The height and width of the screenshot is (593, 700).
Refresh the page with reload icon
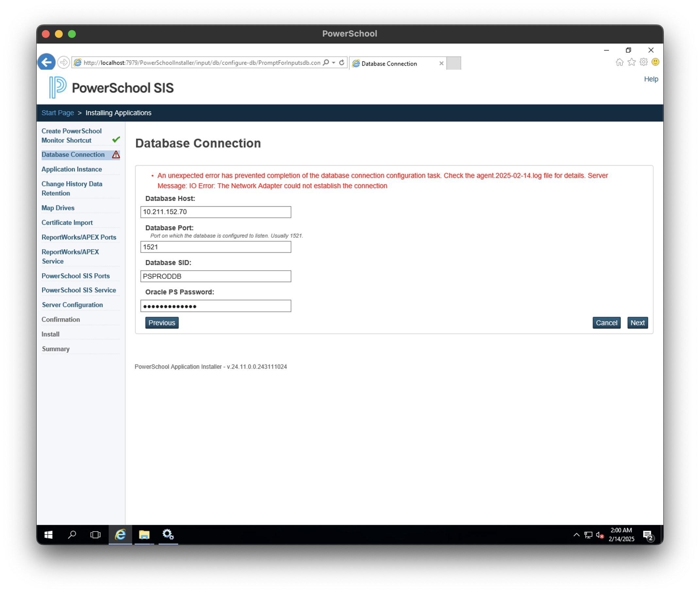tap(342, 62)
